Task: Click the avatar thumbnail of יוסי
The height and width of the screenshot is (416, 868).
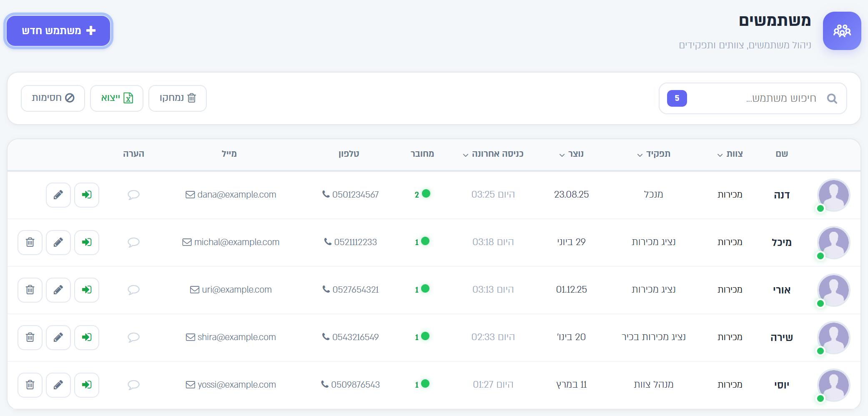Action: click(834, 385)
